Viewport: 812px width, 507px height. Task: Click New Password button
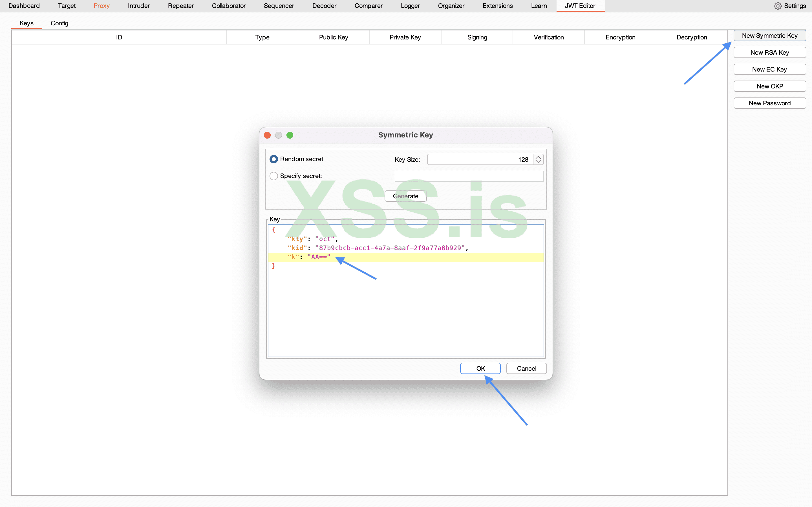point(769,103)
